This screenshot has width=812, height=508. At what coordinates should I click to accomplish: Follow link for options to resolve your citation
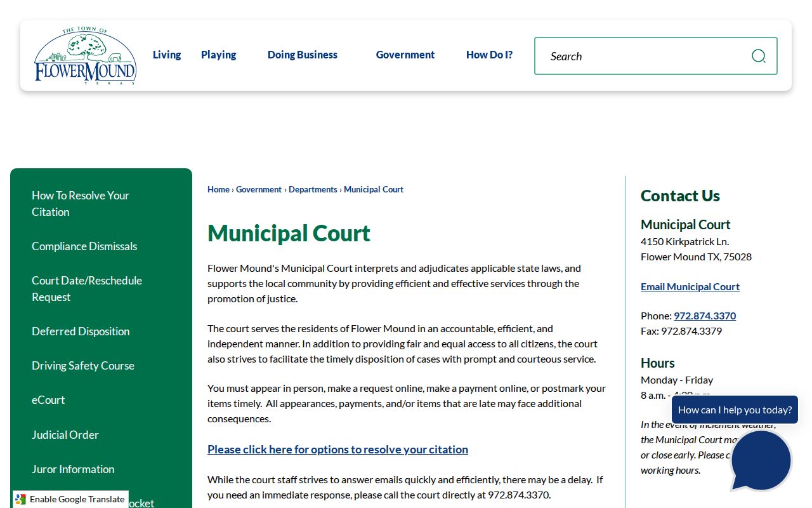click(337, 450)
